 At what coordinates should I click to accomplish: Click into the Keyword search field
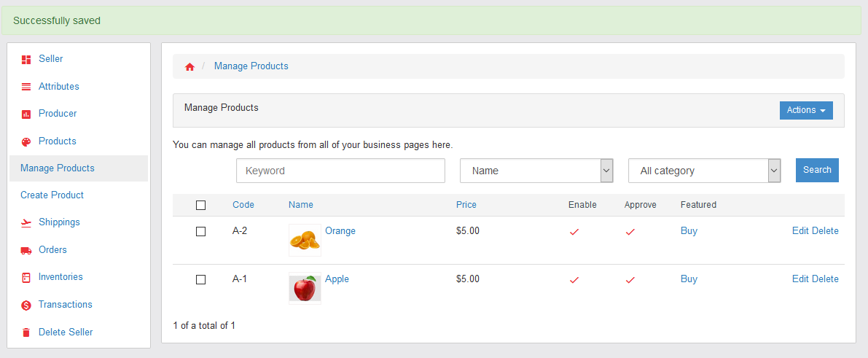[340, 171]
